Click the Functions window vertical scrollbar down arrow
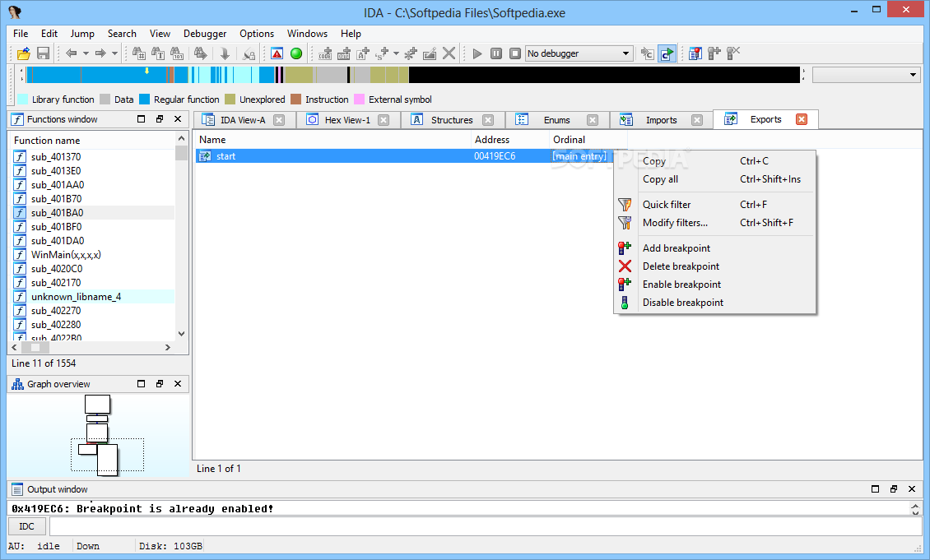 point(182,334)
